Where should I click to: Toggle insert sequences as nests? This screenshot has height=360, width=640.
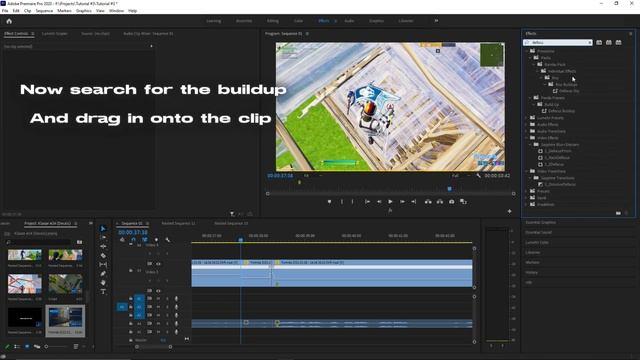pos(122,240)
